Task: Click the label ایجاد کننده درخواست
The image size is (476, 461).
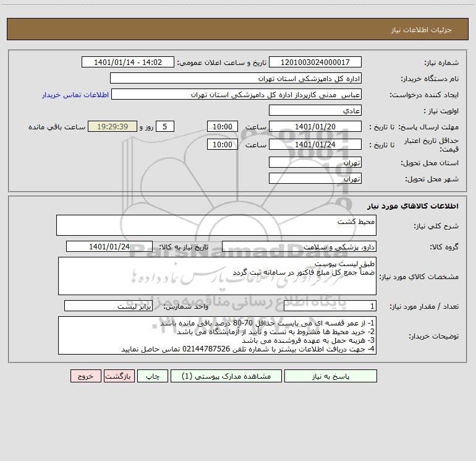Action: (424, 95)
